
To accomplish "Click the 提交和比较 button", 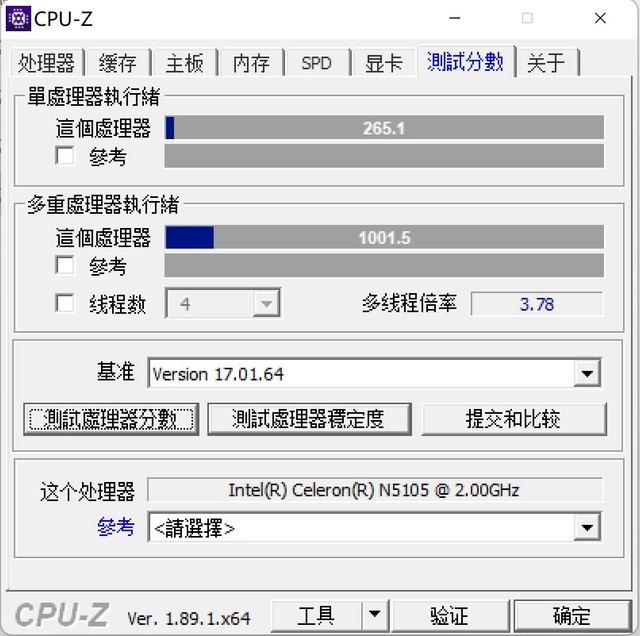I will click(513, 419).
